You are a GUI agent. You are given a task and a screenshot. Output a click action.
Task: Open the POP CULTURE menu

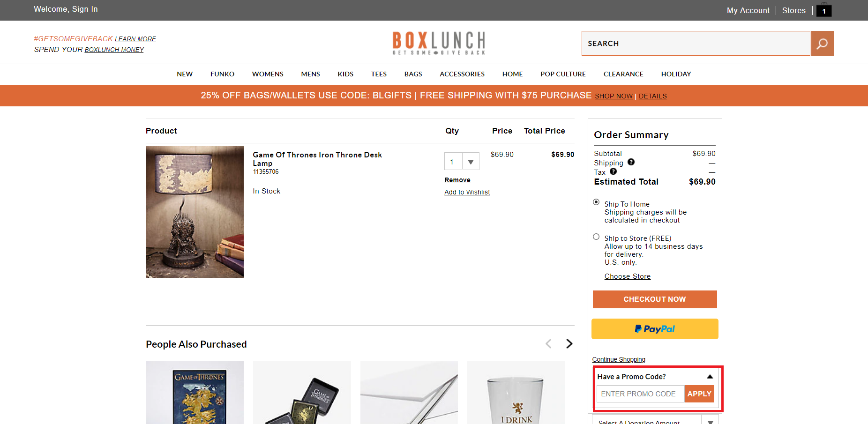pos(563,74)
